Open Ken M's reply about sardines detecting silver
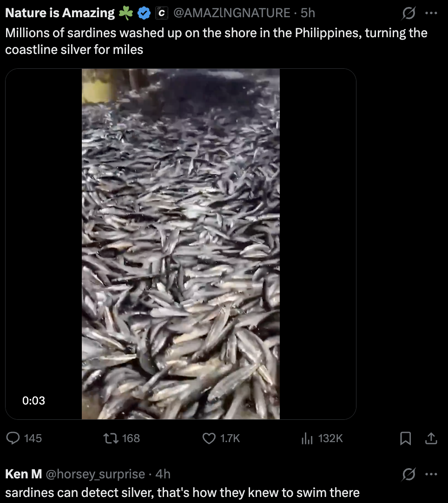 tap(182, 492)
